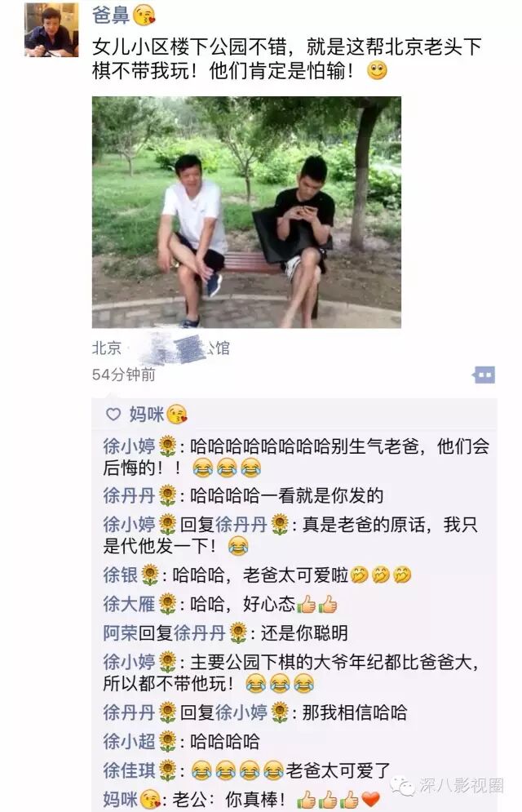Image resolution: width=522 pixels, height=812 pixels.
Task: Open the comment/like action button beside timestamp
Action: pos(483,375)
